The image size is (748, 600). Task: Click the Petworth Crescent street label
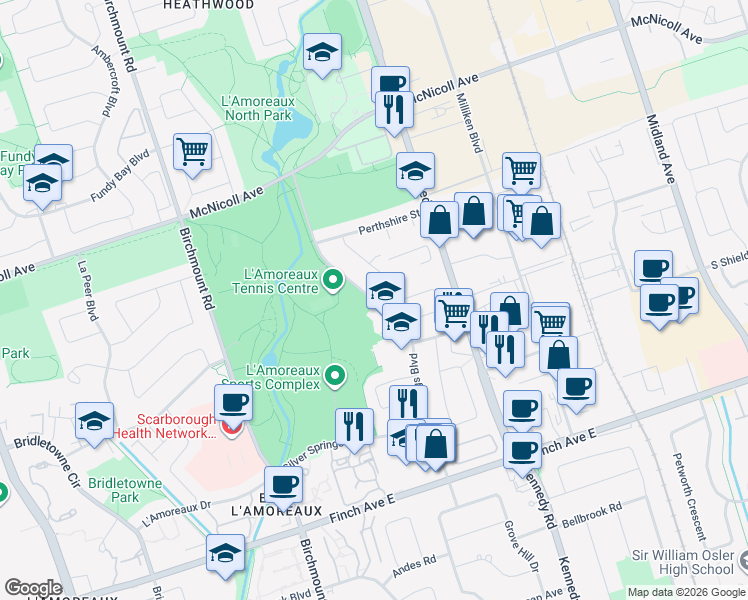point(689,497)
